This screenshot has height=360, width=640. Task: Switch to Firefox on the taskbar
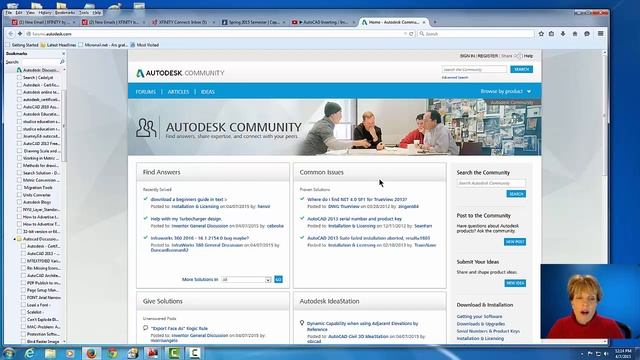point(91,353)
